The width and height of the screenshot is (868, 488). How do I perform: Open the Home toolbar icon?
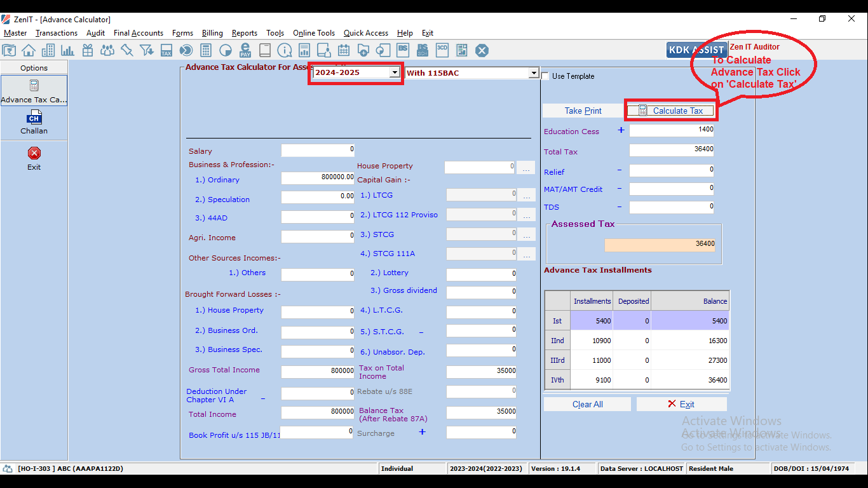(x=29, y=50)
